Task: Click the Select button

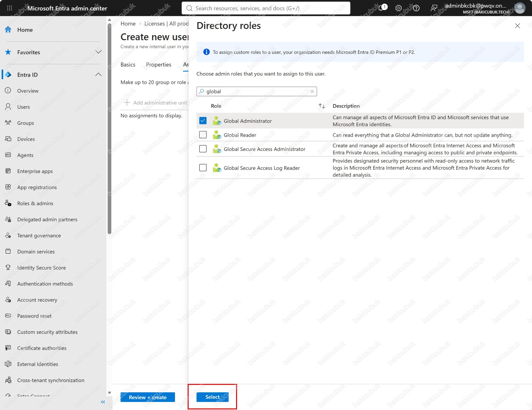Action: [x=212, y=397]
